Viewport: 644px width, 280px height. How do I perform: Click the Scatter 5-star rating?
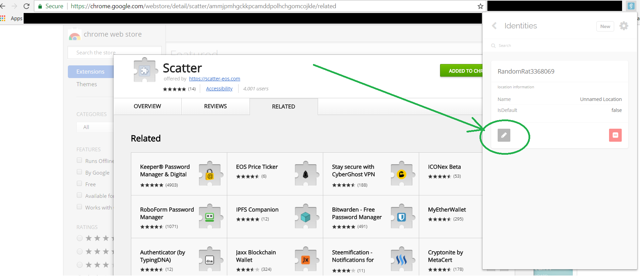pos(174,89)
